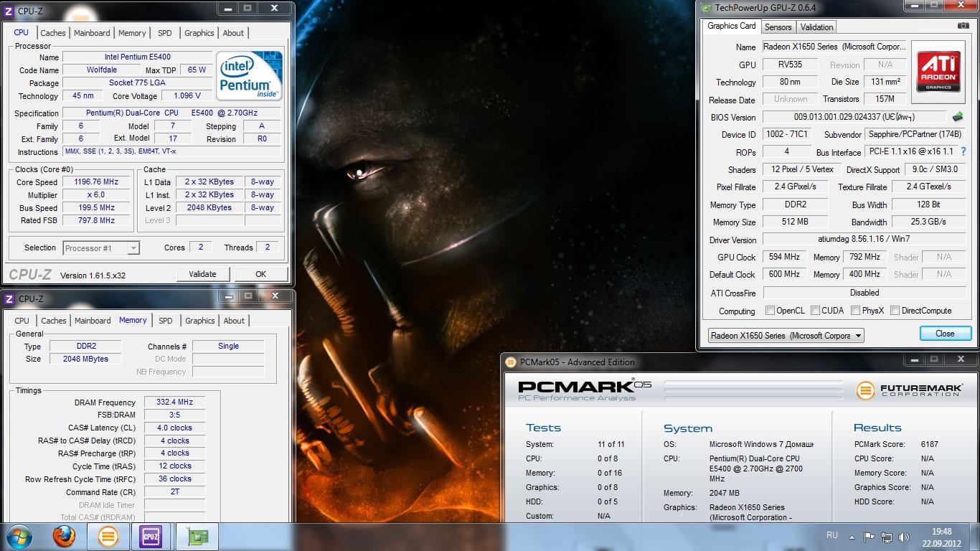Open Firefox from the taskbar
Image resolution: width=980 pixels, height=551 pixels.
(65, 537)
